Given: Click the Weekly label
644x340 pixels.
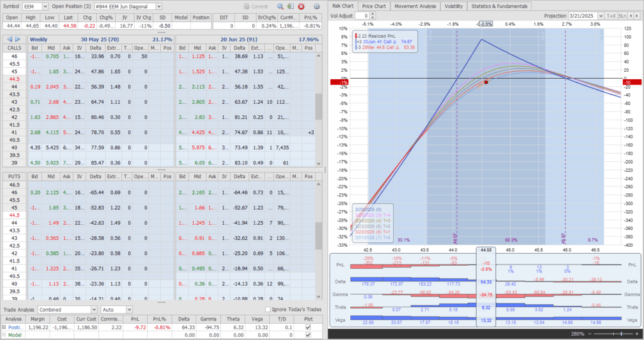Looking at the screenshot, I should tap(38, 40).
